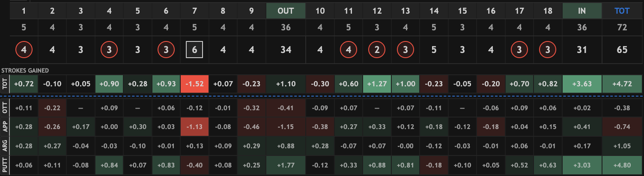644x176 pixels.
Task: Select the OUT column header
Action: pyautogui.click(x=286, y=11)
